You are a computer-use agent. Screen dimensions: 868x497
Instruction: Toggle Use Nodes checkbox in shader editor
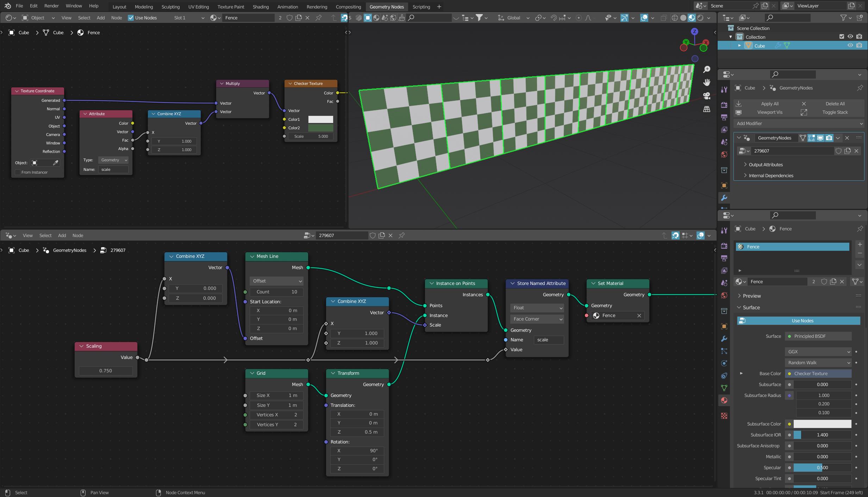click(131, 18)
